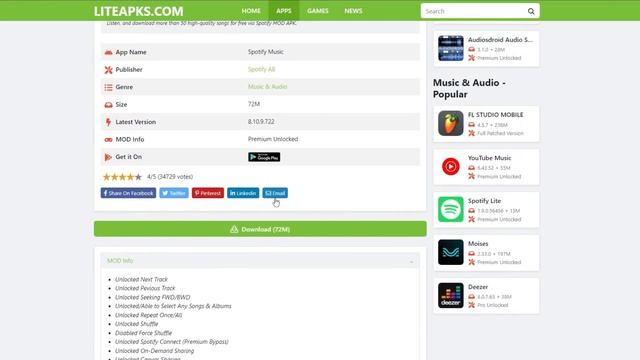Open the GAMES menu item
The height and width of the screenshot is (360, 640).
318,11
